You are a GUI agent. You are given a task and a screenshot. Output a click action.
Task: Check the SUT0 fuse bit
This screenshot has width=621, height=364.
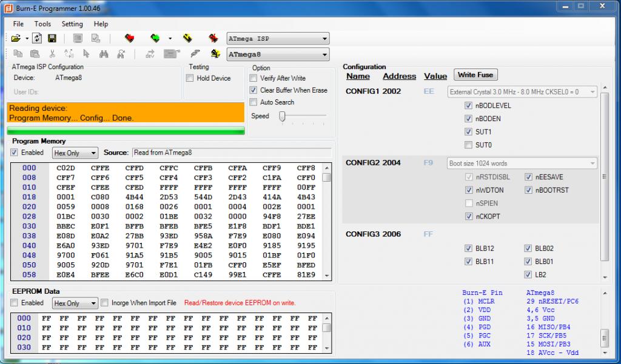coord(468,145)
